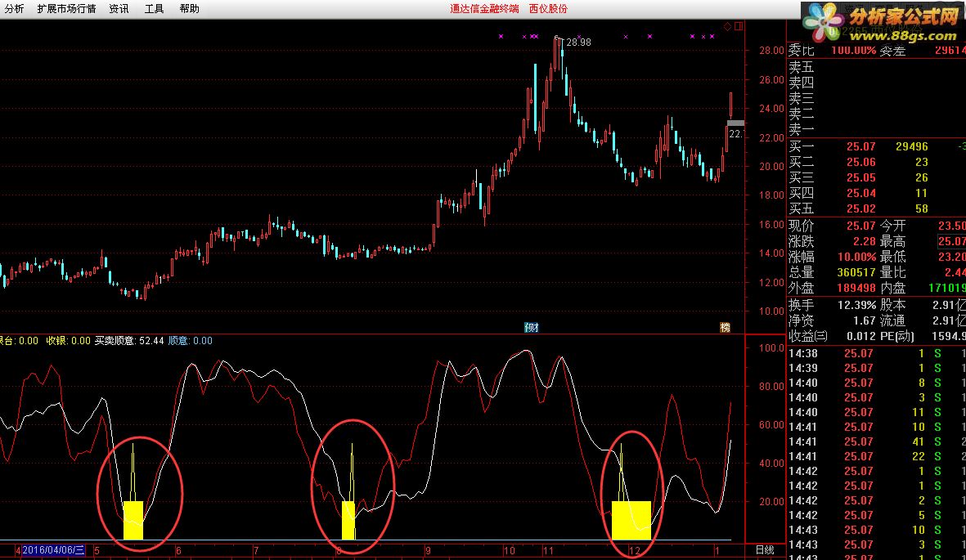Click the 总量 value 360517
The height and width of the screenshot is (560, 966).
click(x=856, y=272)
